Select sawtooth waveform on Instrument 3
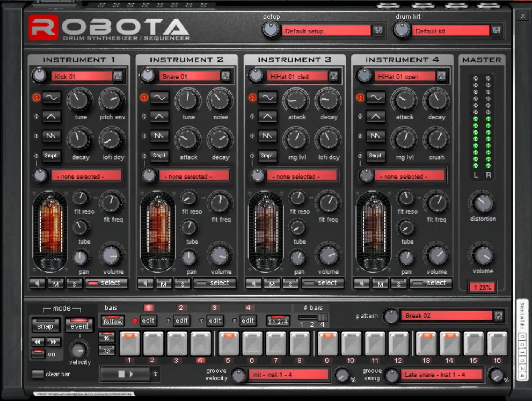This screenshot has width=532, height=401. [x=267, y=136]
